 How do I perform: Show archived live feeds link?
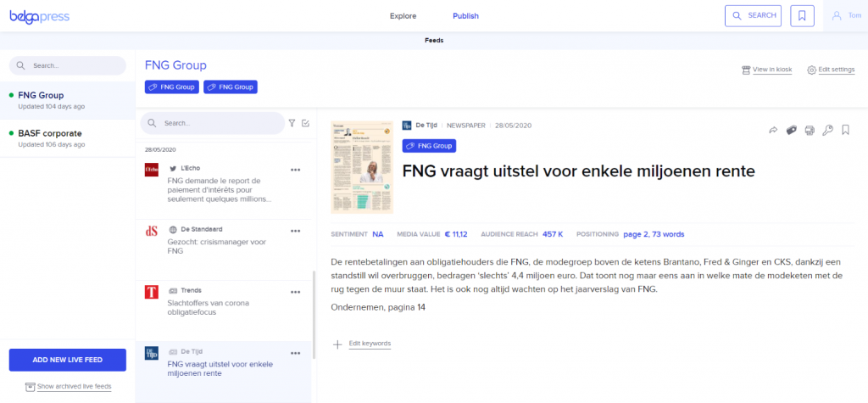click(x=75, y=386)
